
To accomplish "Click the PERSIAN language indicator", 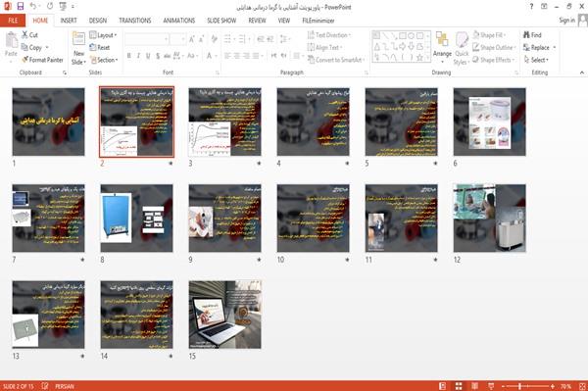I will [65, 386].
